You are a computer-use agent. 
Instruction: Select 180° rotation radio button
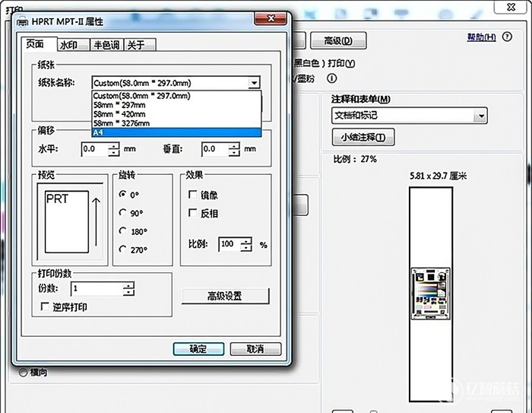(123, 231)
